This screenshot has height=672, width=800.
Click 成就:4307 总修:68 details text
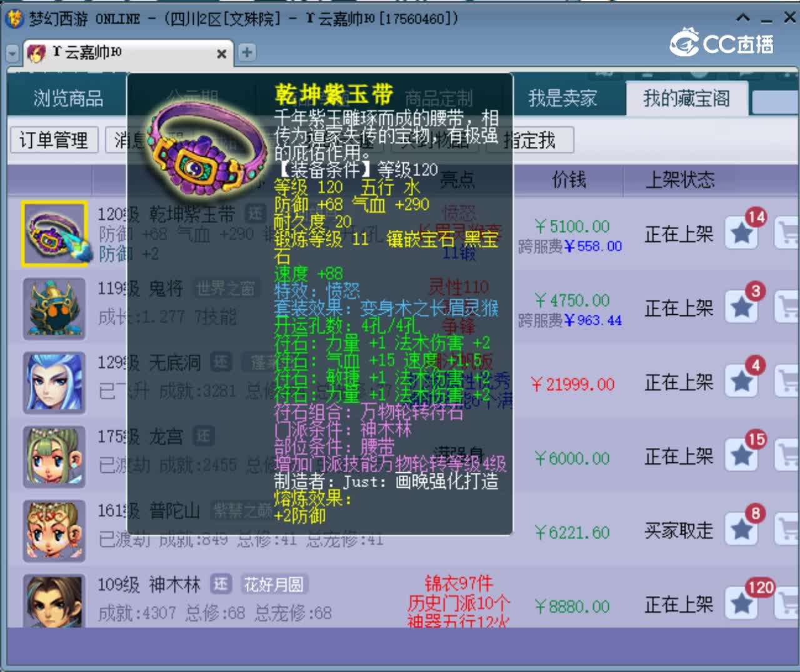(x=171, y=613)
